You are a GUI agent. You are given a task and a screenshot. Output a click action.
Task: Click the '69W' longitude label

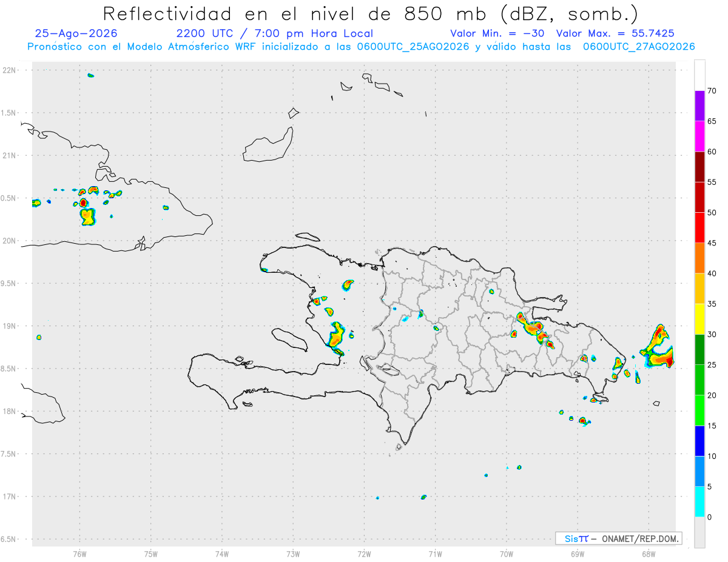pyautogui.click(x=578, y=554)
